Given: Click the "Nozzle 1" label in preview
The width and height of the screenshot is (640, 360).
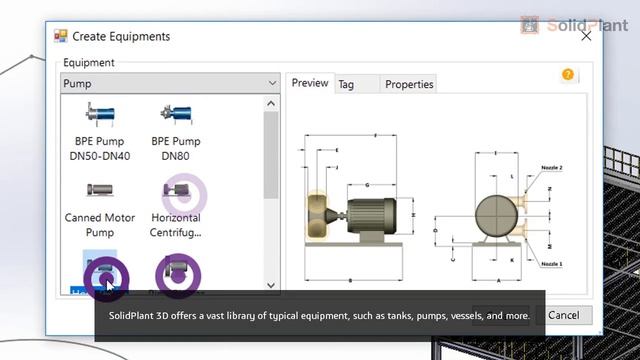Looking at the screenshot, I should pos(551,264).
